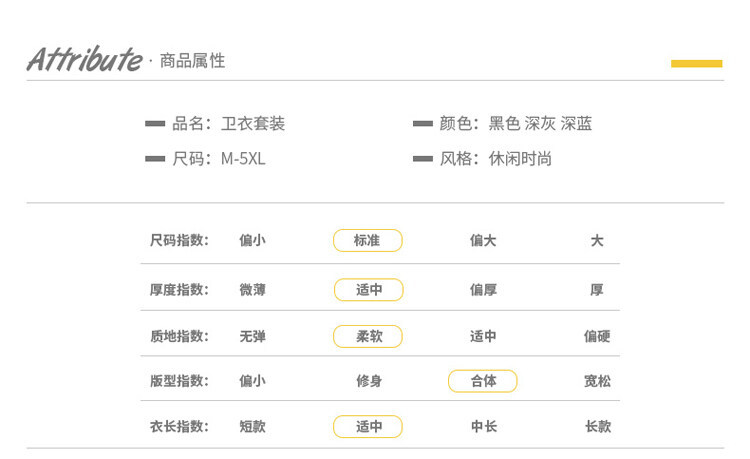Image resolution: width=750 pixels, height=459 pixels.
Task: Pick 偏厚 in the 厚度指数 row
Action: 483,290
